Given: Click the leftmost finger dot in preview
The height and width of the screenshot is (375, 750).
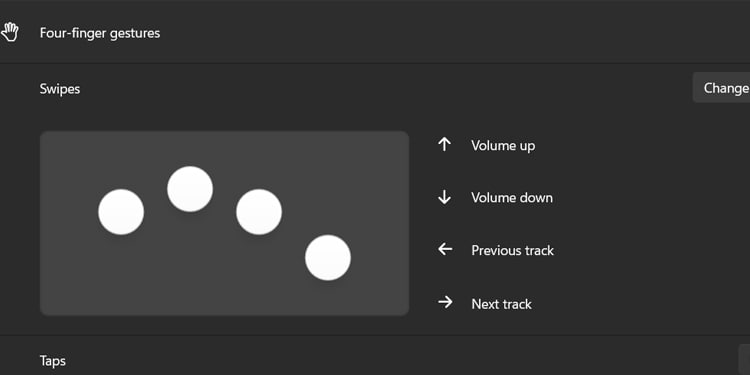Looking at the screenshot, I should [121, 212].
